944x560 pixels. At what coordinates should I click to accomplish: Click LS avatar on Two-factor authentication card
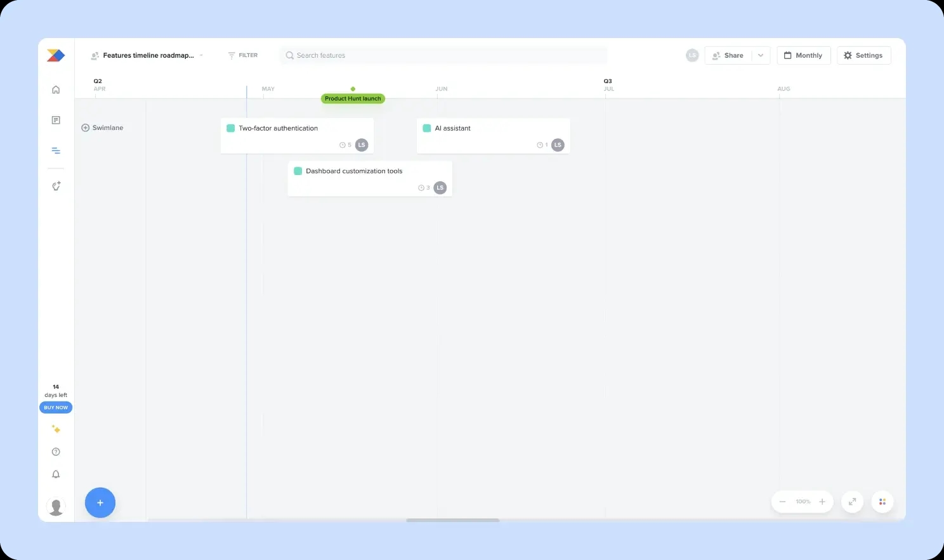[x=362, y=145]
